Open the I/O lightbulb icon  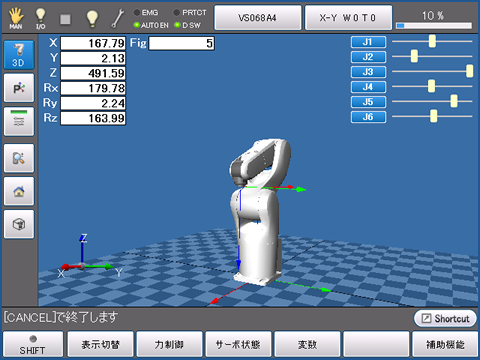pyautogui.click(x=40, y=18)
